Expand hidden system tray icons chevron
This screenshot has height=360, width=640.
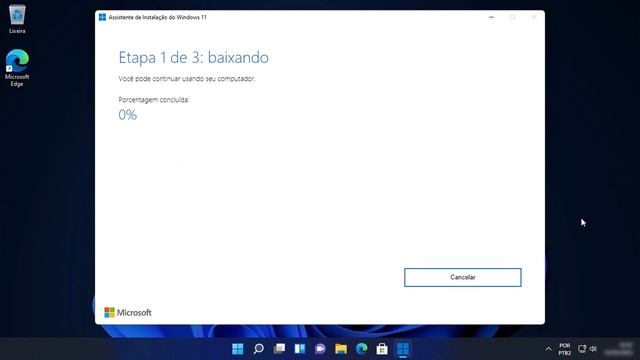(548, 349)
